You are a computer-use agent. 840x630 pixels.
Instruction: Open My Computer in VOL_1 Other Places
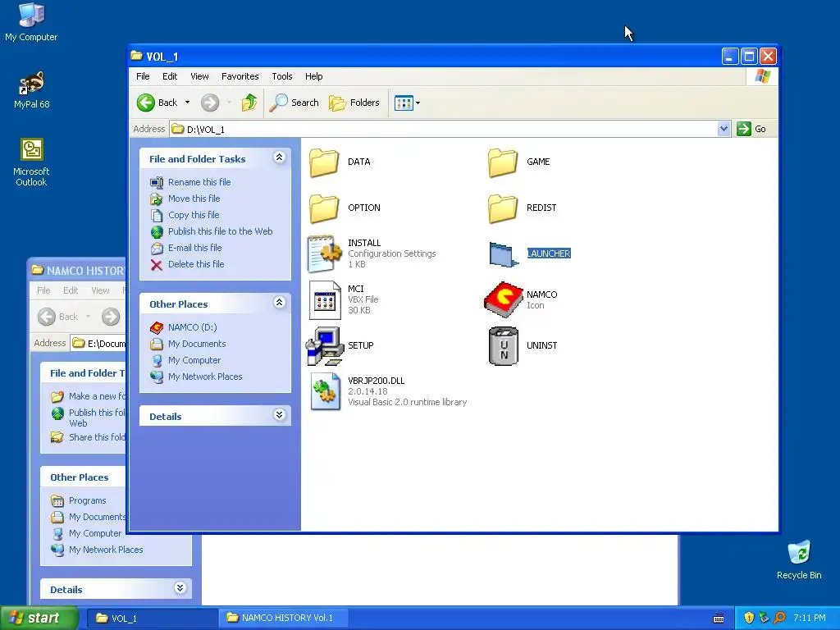pos(194,361)
